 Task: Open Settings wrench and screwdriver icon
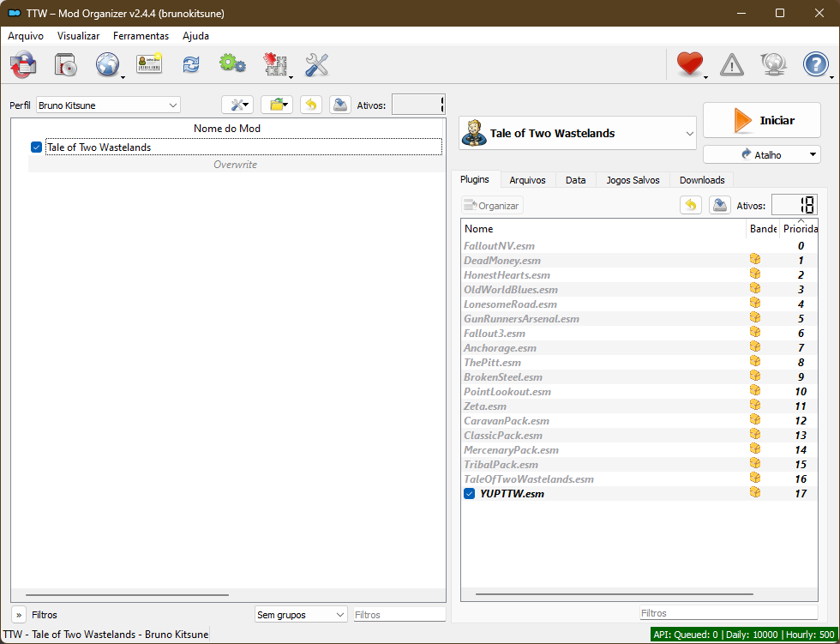[x=316, y=65]
